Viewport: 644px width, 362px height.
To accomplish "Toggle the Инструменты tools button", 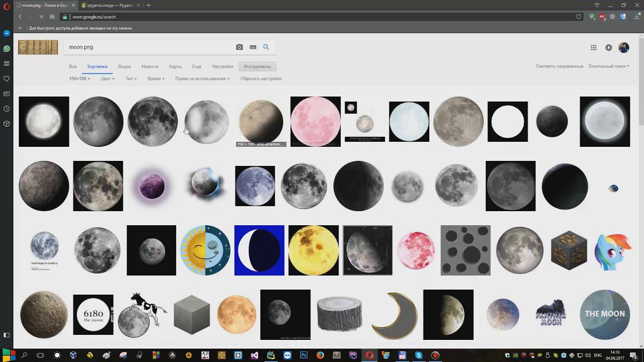I will pos(258,66).
